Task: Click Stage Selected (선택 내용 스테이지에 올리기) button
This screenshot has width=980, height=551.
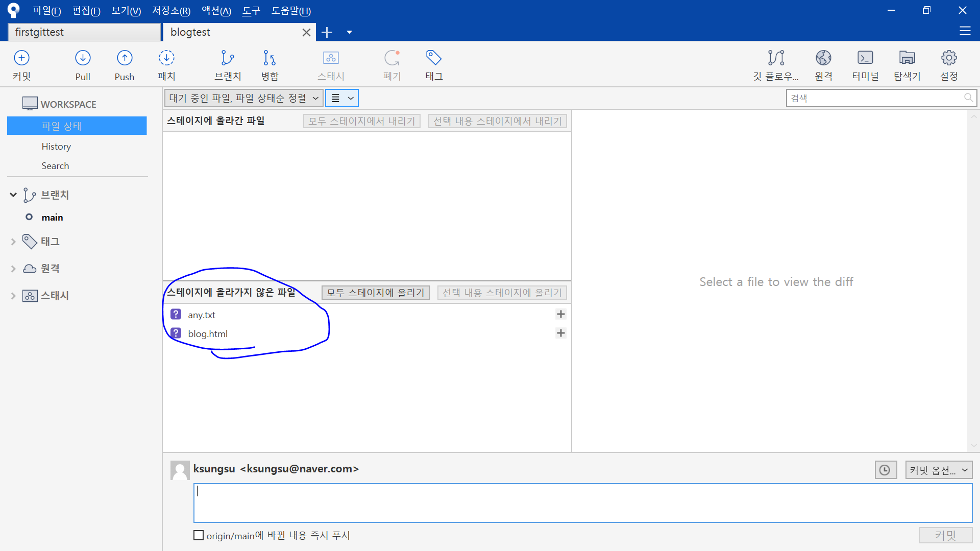Action: tap(502, 293)
